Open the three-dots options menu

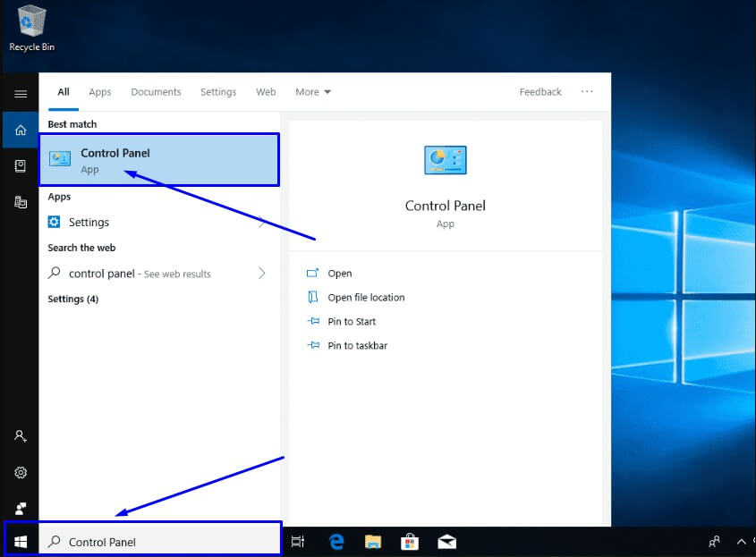587,91
